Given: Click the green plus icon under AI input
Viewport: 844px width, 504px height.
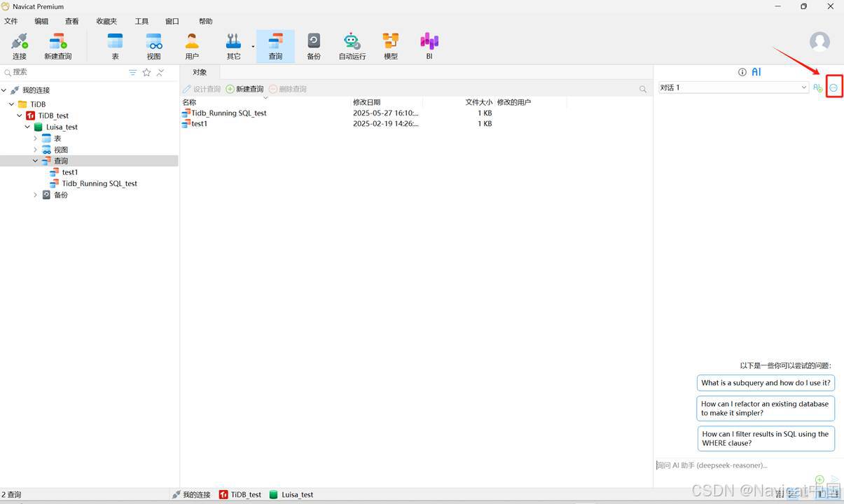Looking at the screenshot, I should (819, 479).
